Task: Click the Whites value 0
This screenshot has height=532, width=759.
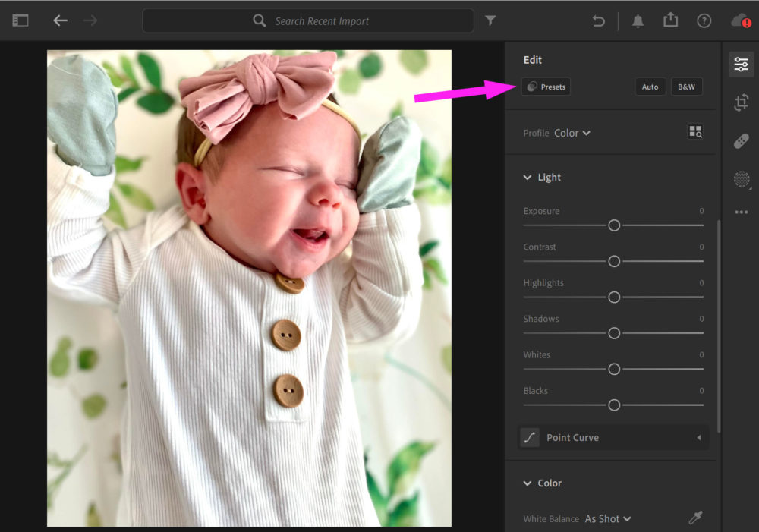Action: [701, 355]
